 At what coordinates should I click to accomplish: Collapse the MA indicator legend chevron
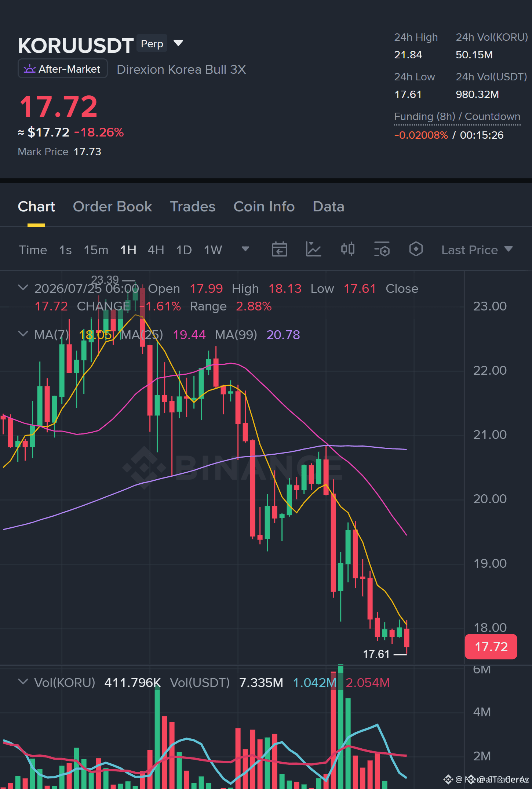pyautogui.click(x=23, y=334)
